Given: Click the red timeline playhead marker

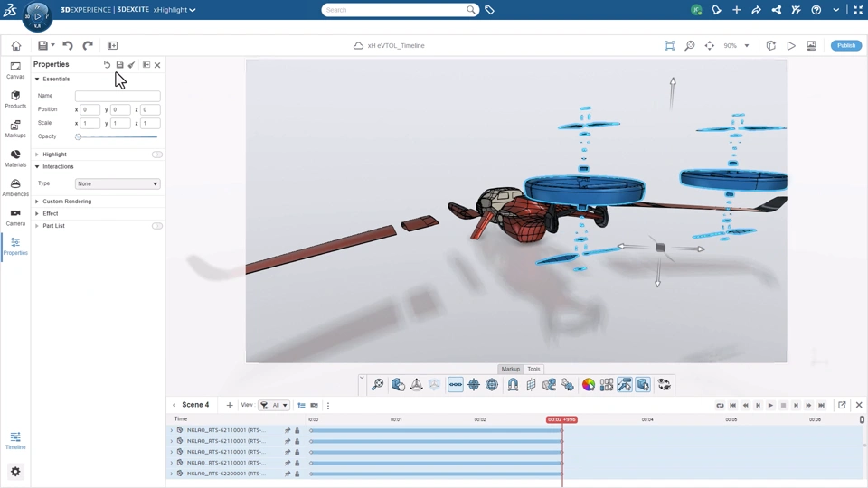Looking at the screenshot, I should (561, 419).
